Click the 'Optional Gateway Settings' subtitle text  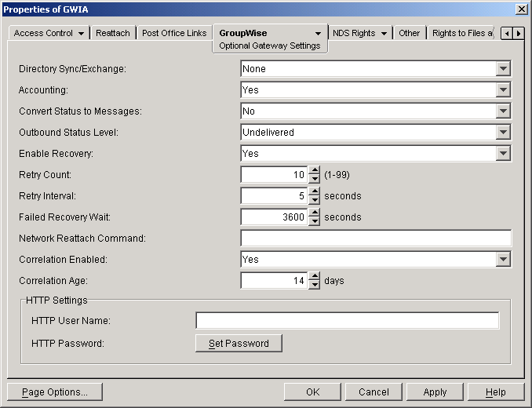click(x=270, y=46)
